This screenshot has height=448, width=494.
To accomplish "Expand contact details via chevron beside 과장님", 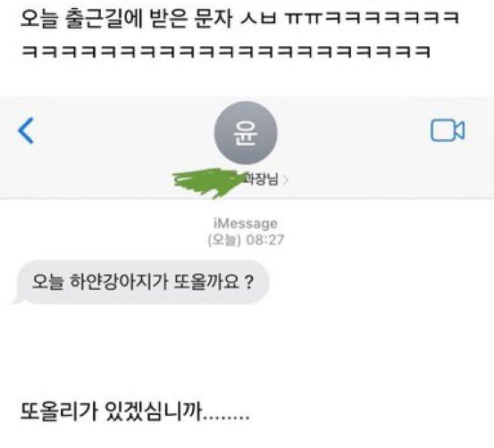I will coord(286,180).
